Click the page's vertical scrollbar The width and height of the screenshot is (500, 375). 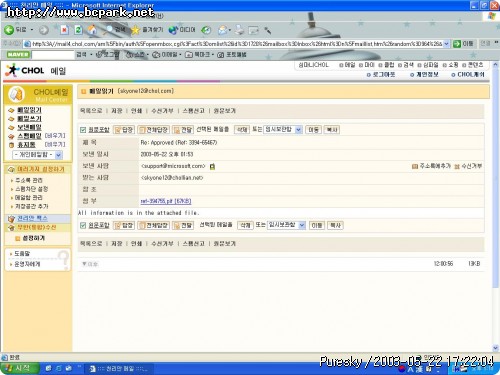pyautogui.click(x=495, y=206)
